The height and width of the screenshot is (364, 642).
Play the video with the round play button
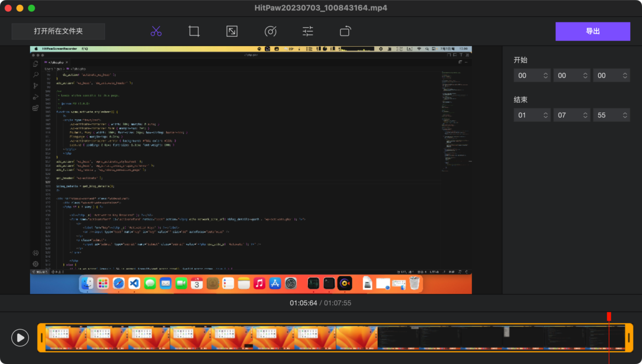pos(20,337)
